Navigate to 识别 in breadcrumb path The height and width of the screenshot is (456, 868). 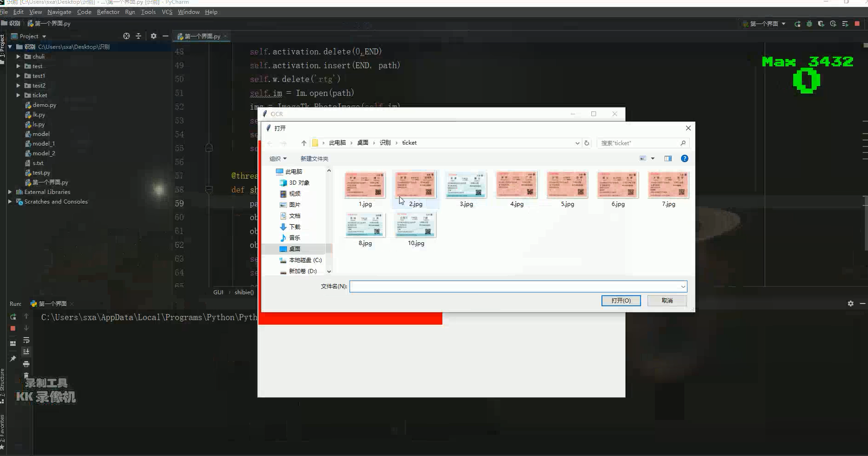(x=385, y=142)
